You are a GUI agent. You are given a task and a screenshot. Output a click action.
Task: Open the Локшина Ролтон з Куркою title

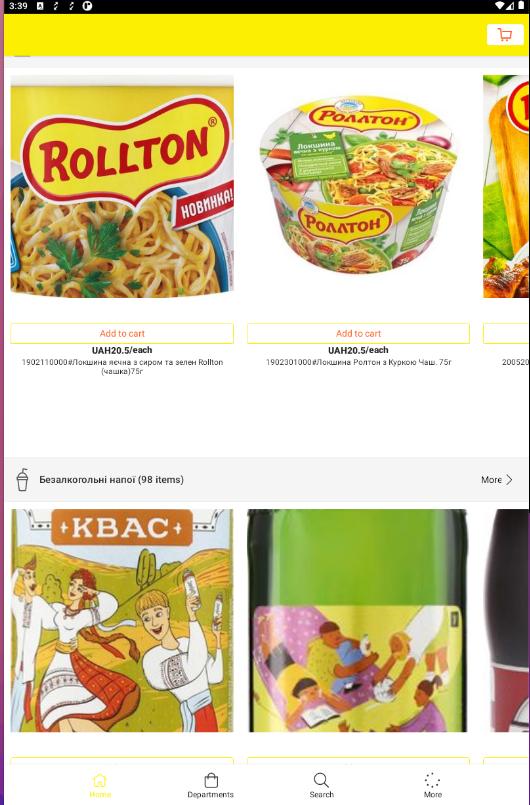[358, 362]
